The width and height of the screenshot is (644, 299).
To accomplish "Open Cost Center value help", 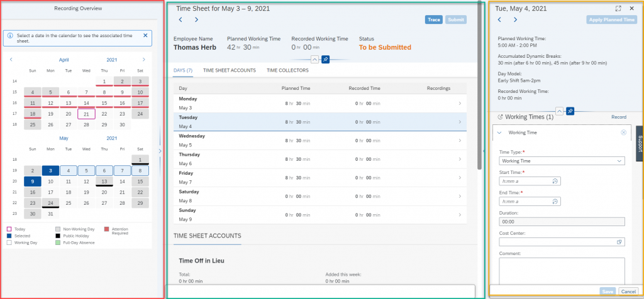I will pos(619,242).
